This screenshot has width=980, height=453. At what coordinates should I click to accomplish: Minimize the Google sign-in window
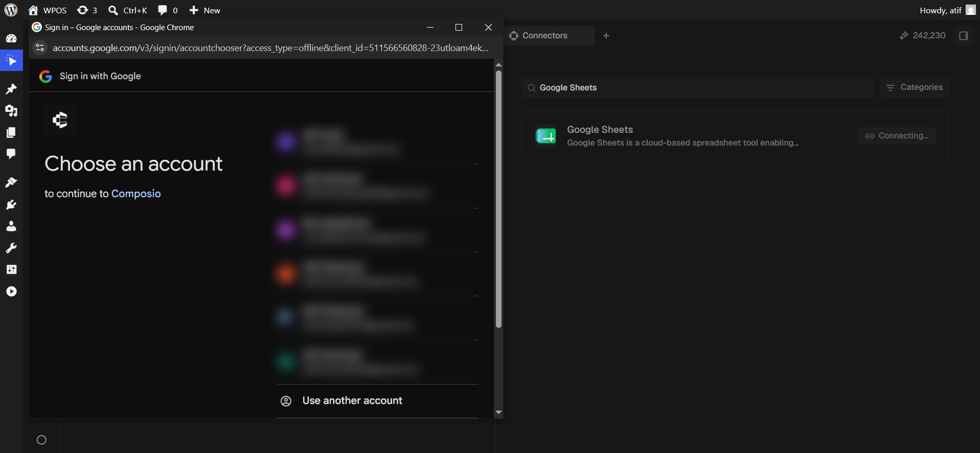pos(430,28)
